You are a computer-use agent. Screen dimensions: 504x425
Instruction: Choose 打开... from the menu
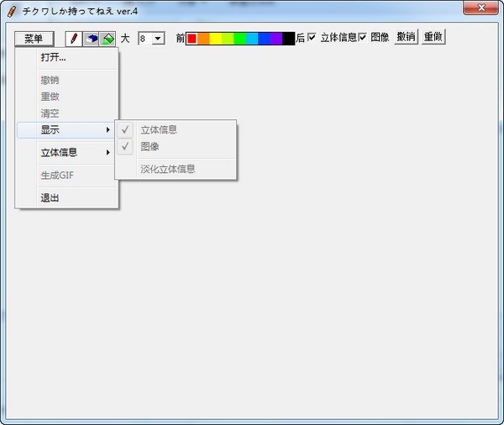coord(67,57)
